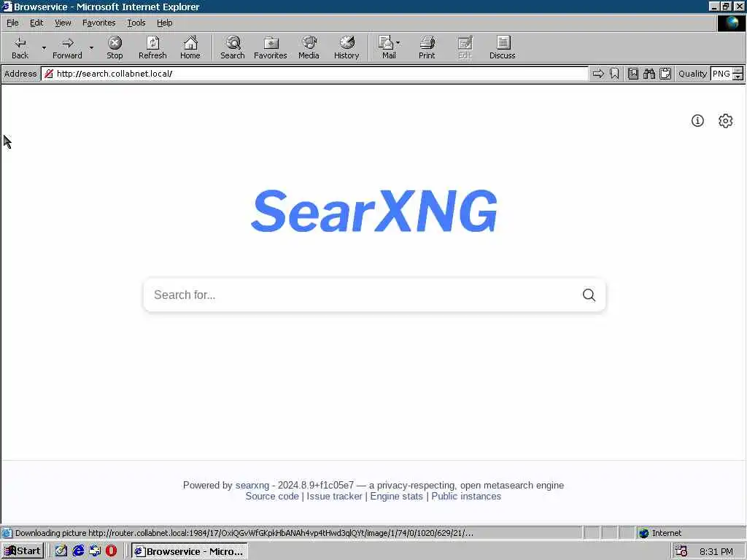747x560 pixels.
Task: Click the bookmarks book icon beside Quality
Action: point(632,74)
